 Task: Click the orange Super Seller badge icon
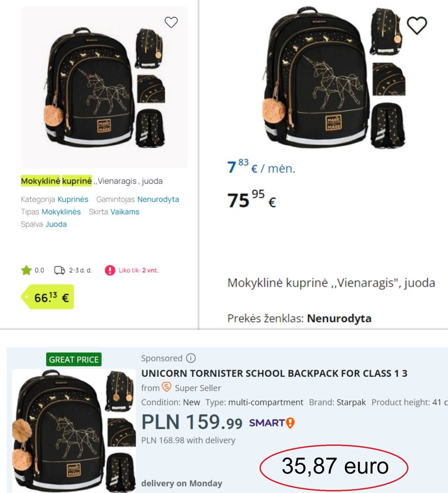pos(166,387)
